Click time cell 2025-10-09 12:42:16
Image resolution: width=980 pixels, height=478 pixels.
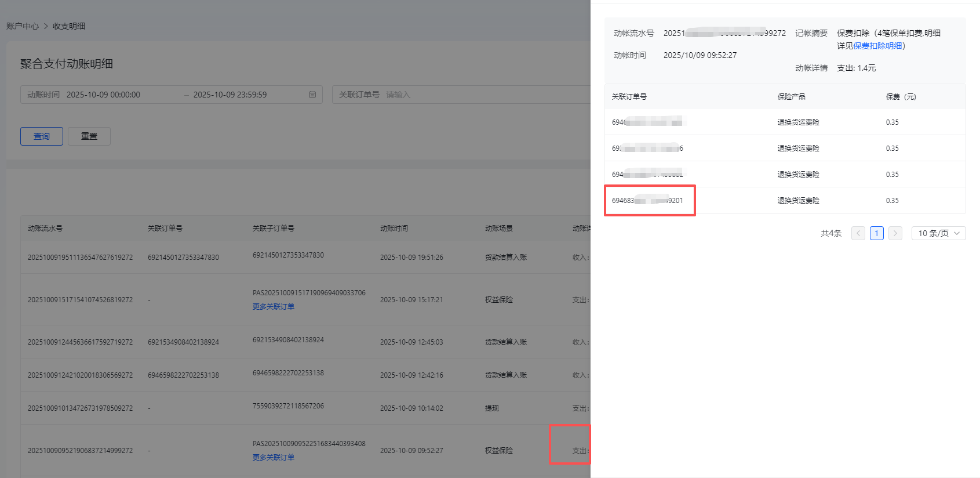(411, 375)
